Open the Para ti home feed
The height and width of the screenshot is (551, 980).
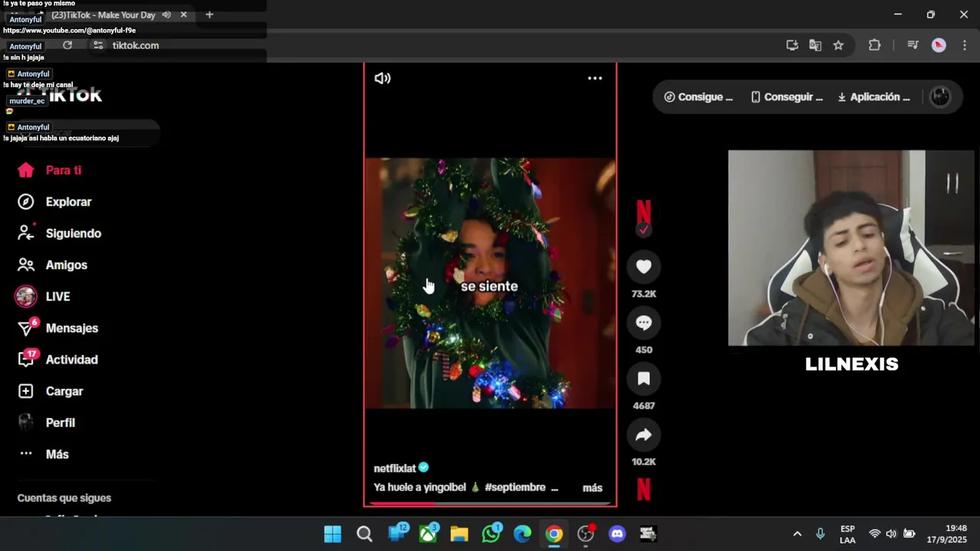50,171
